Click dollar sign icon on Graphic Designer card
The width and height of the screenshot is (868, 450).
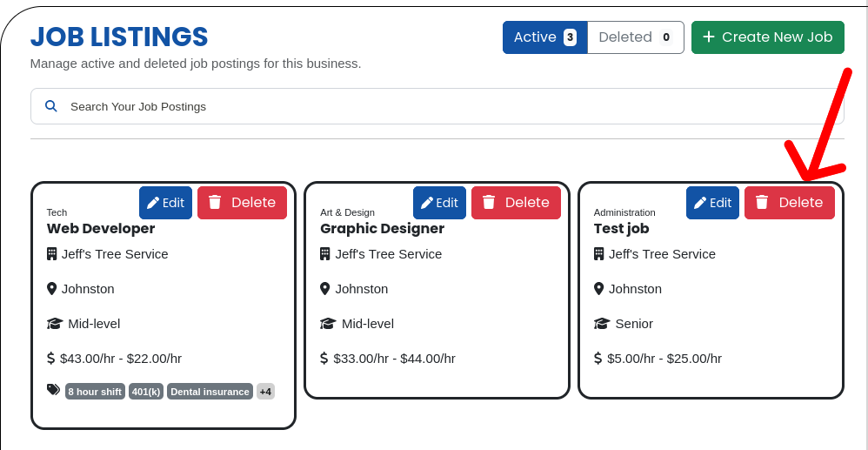click(x=324, y=359)
